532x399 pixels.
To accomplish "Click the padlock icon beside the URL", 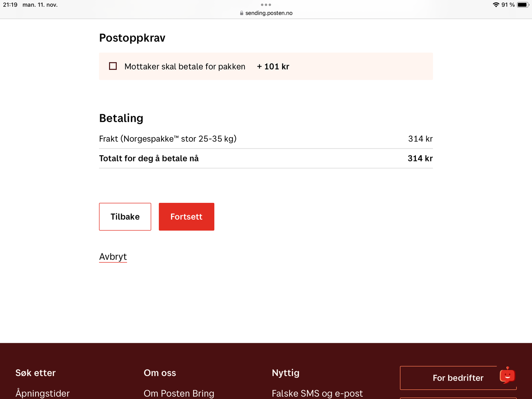I will coord(242,13).
